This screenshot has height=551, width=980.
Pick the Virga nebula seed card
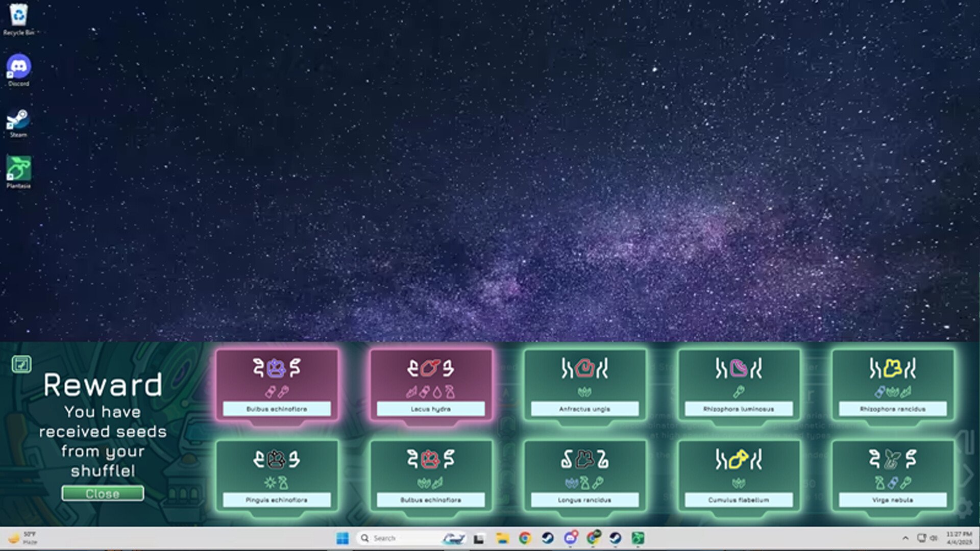point(892,476)
